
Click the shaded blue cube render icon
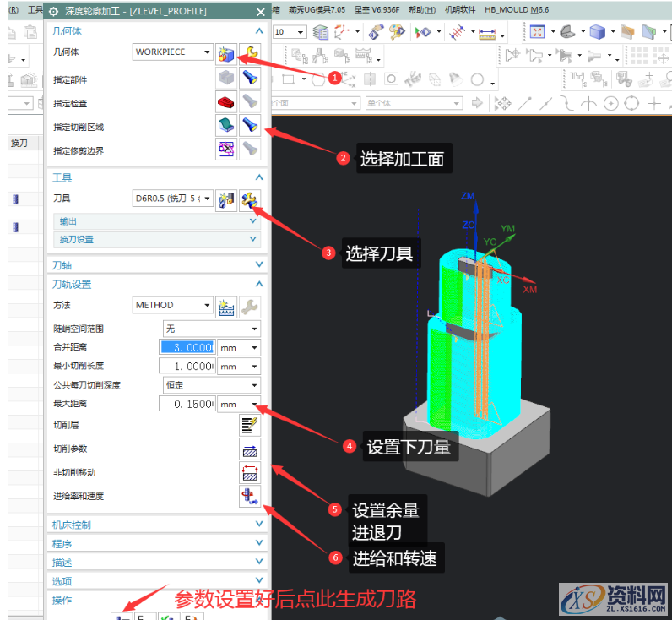[x=598, y=32]
